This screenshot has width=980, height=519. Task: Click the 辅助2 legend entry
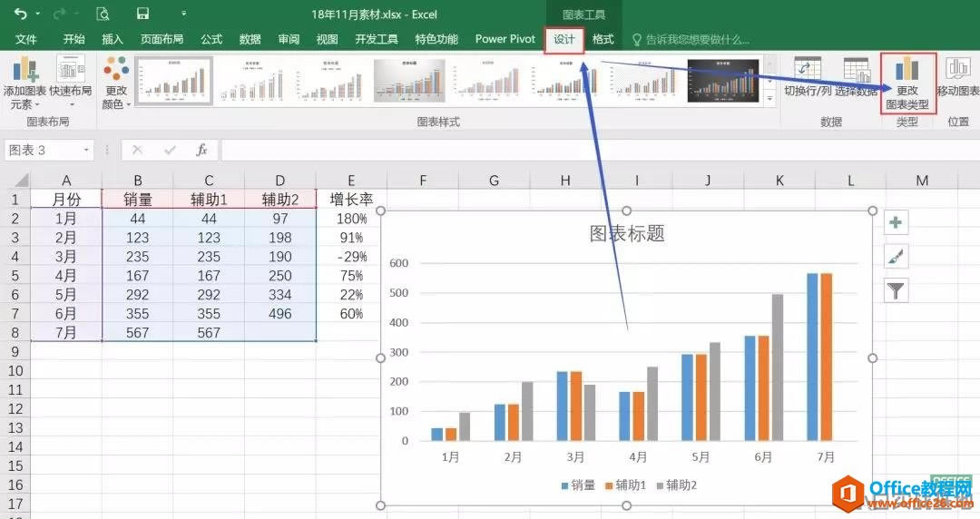tap(677, 485)
